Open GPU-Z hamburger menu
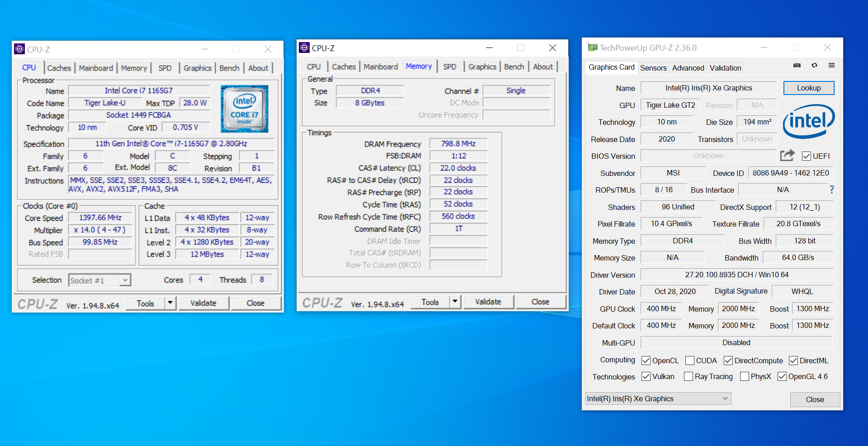868x446 pixels. 831,66
